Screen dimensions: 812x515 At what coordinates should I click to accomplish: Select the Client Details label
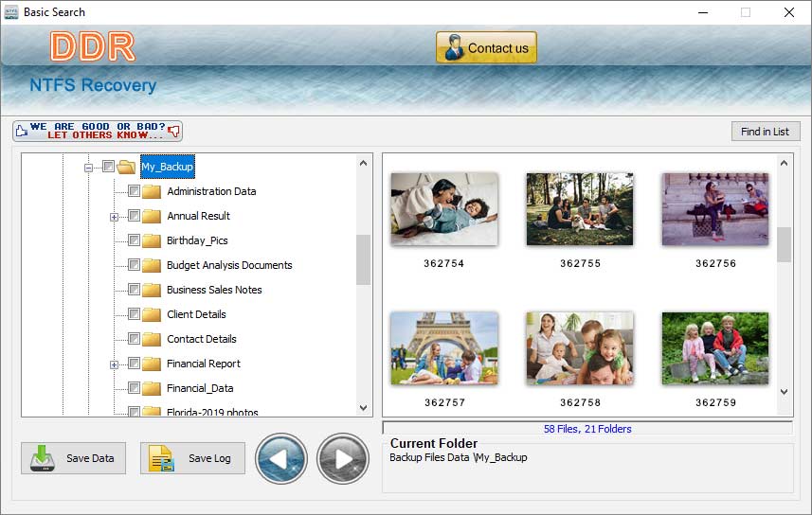196,314
